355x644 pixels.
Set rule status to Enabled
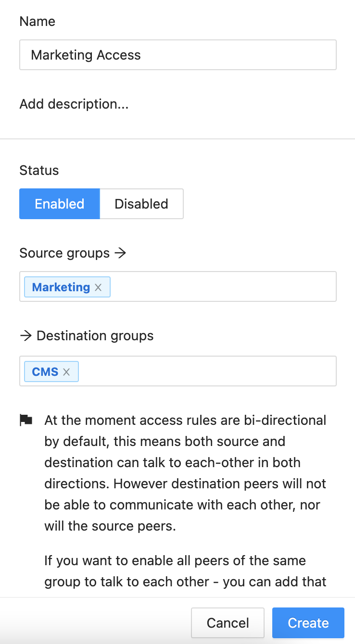(59, 204)
